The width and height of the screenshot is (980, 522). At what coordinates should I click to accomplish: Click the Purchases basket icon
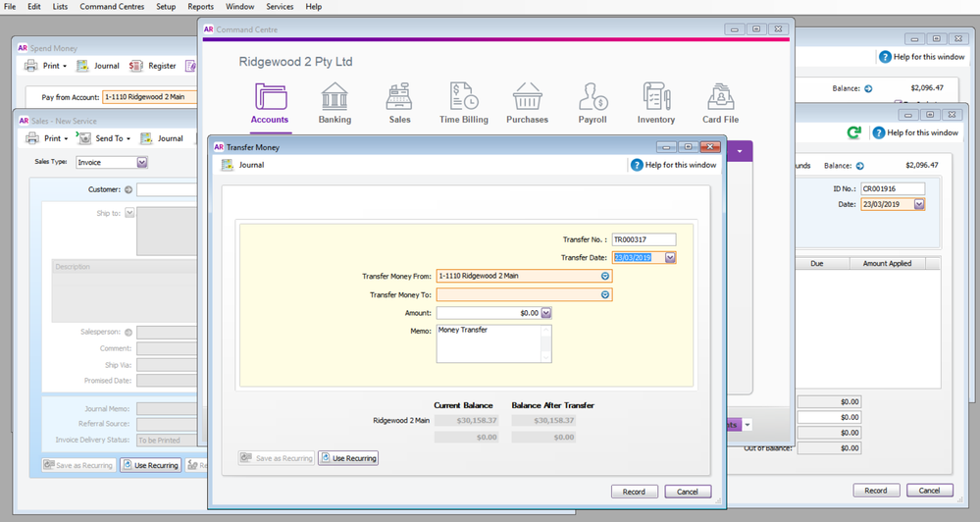tap(527, 99)
